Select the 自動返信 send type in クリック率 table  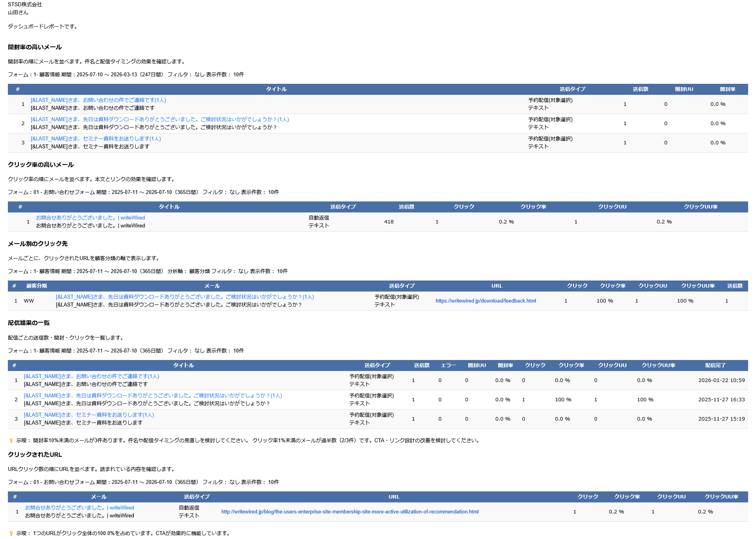coord(319,218)
